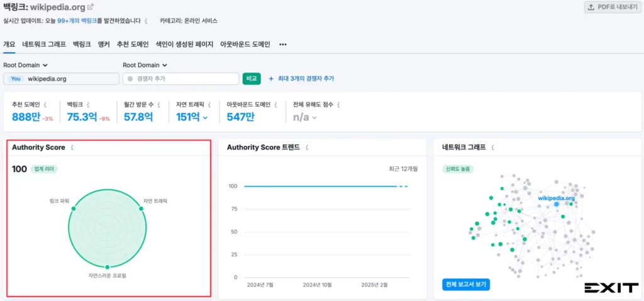Viewport: 644px width, 301px height.
Task: Click the Authority Score 100 value
Action: click(19, 169)
